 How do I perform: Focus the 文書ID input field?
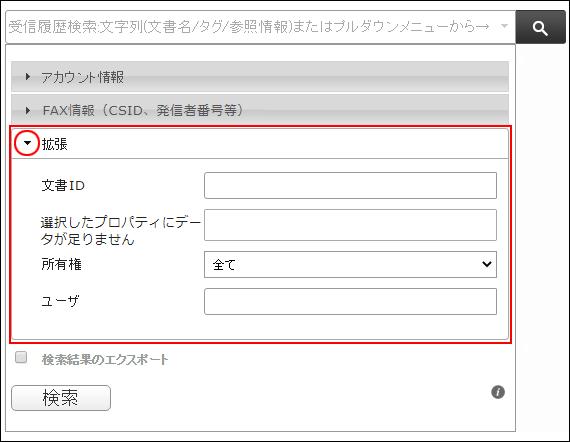click(350, 185)
